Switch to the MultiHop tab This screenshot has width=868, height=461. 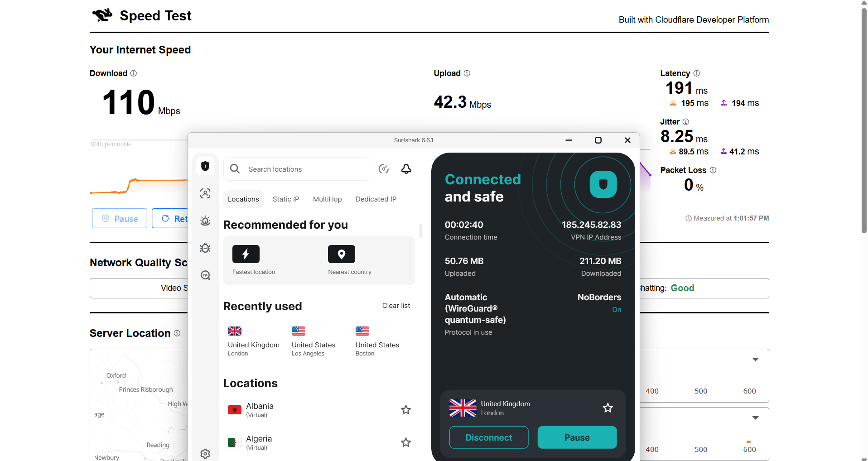pos(327,199)
